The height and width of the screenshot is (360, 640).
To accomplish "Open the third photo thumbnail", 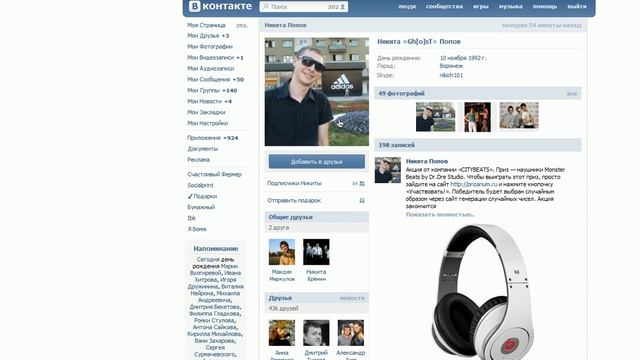I will 519,116.
